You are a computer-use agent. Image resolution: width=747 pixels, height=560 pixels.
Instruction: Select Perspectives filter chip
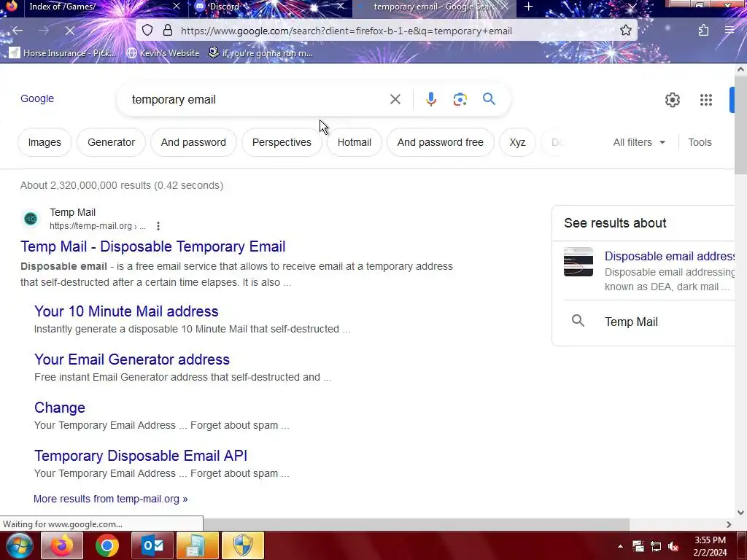tap(282, 142)
